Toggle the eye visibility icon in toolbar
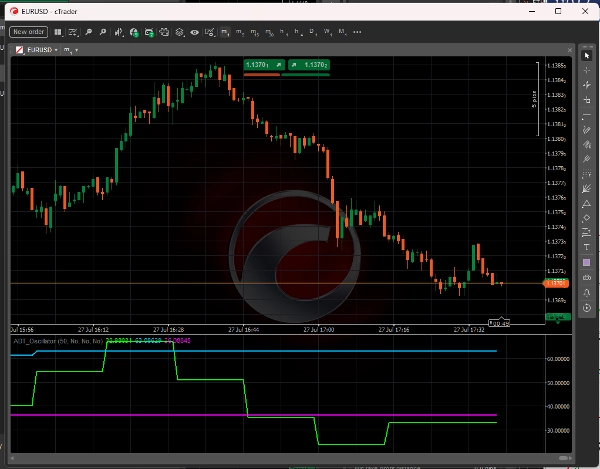 [194, 32]
